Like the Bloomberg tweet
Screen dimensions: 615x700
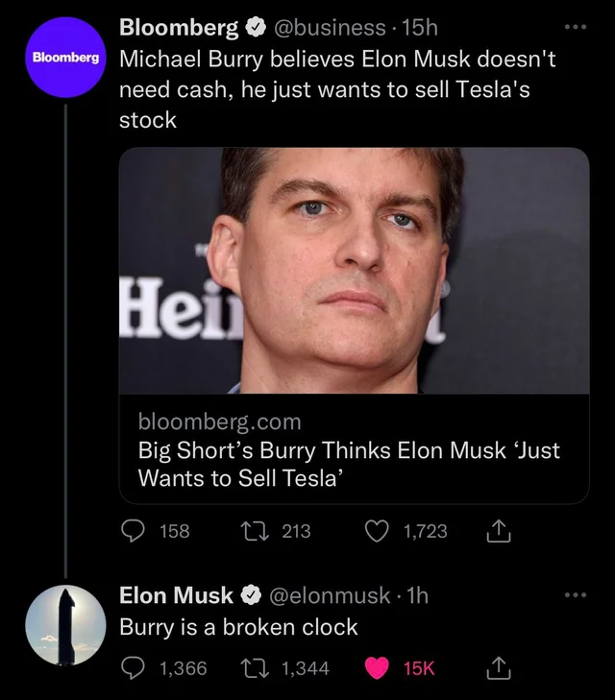point(377,530)
